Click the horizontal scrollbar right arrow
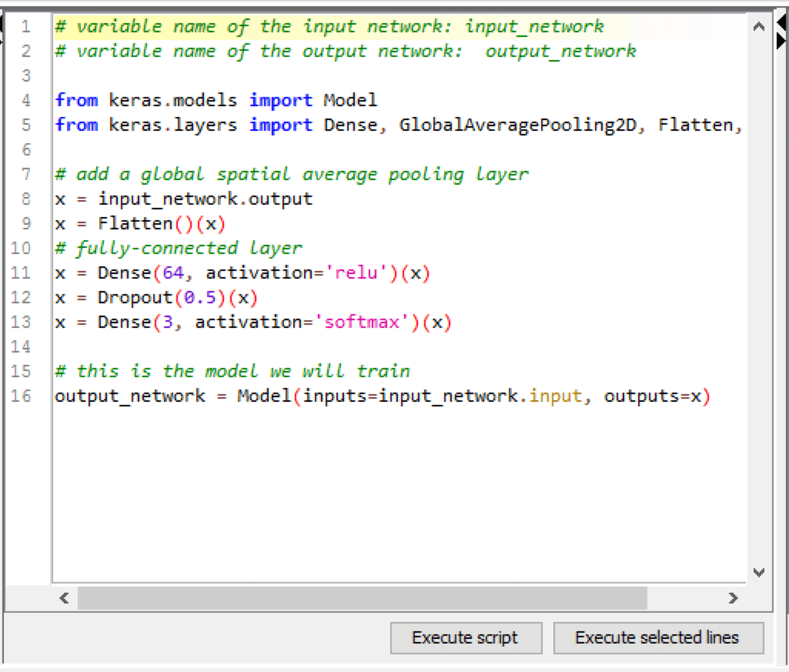 point(733,598)
